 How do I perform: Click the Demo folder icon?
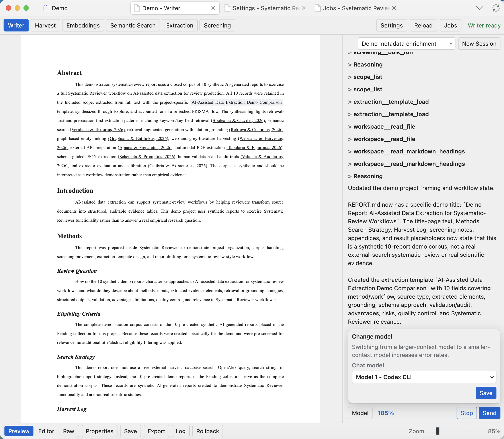coord(46,8)
